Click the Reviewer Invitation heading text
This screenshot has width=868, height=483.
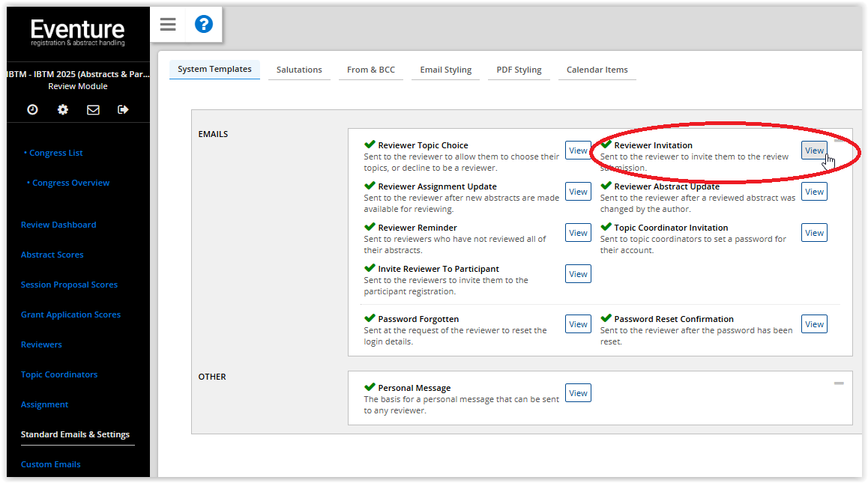(653, 145)
